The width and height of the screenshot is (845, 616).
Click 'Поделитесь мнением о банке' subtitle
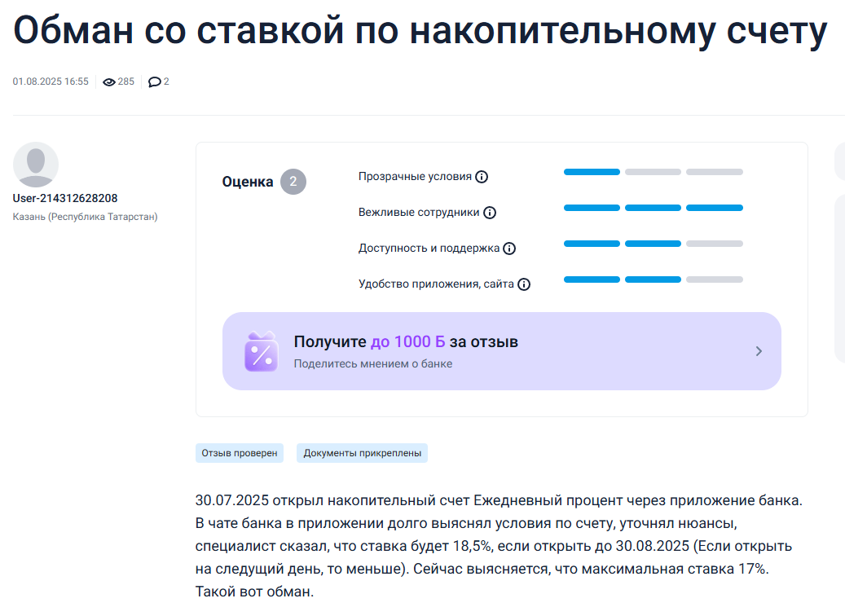point(373,363)
